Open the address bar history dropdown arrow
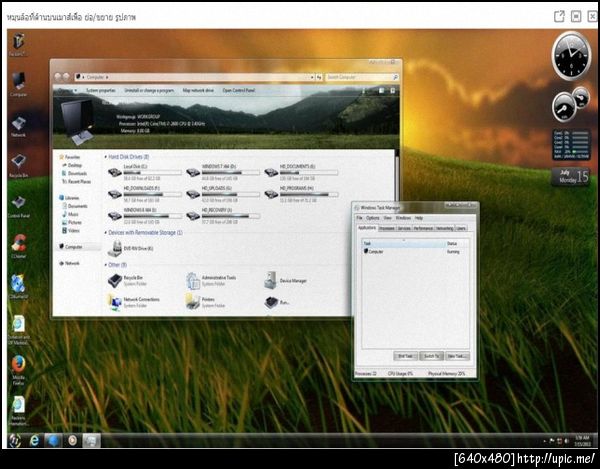 [x=312, y=77]
